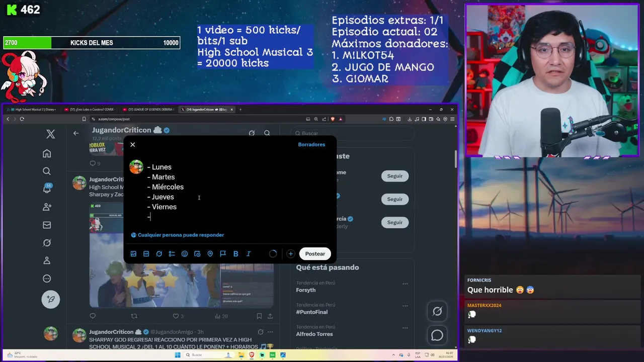Open the emoji picker in composer
644x362 pixels.
tap(185, 254)
